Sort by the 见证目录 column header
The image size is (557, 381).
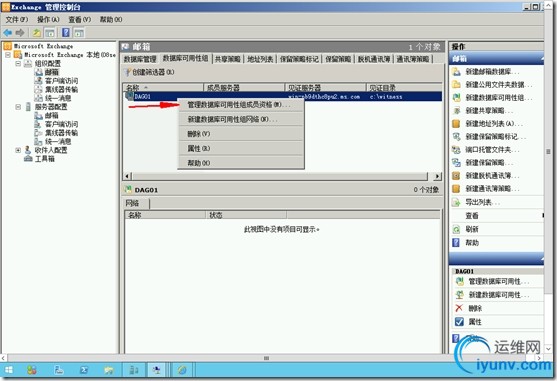coord(405,87)
